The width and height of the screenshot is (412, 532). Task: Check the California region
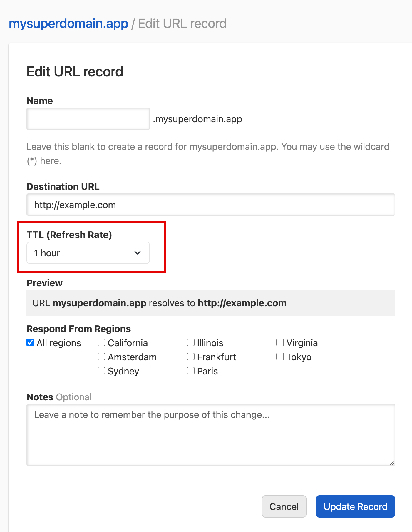101,342
